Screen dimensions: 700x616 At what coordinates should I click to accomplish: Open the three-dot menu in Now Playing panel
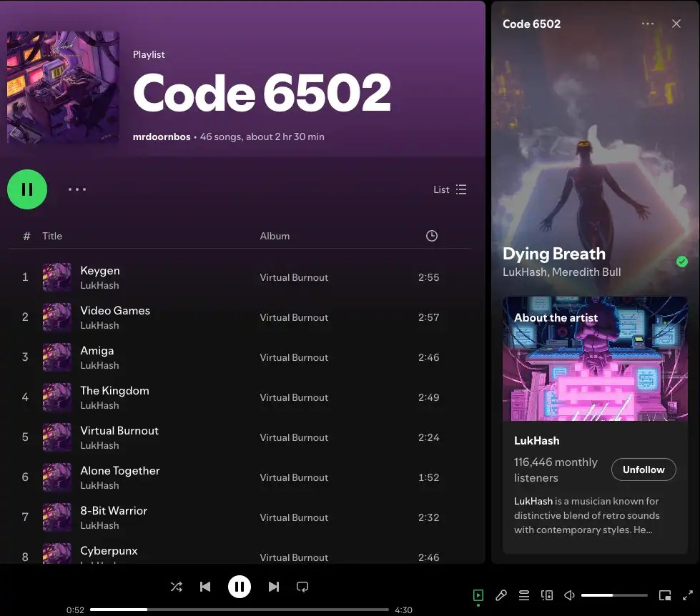coord(648,24)
